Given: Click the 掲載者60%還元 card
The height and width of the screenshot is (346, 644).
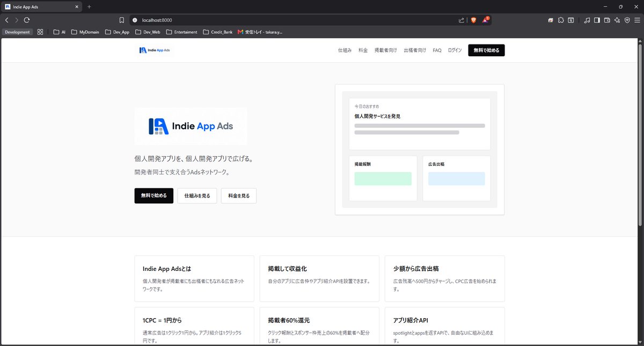Looking at the screenshot, I should pos(319,326).
